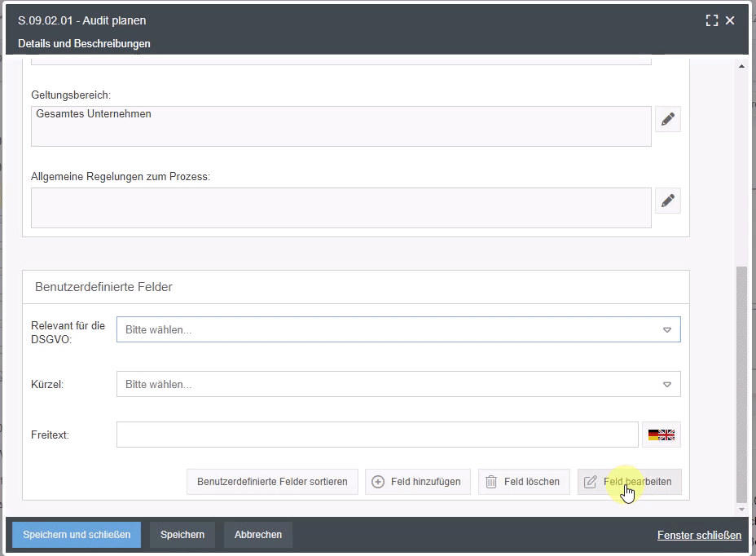This screenshot has height=556, width=756.
Task: Open Freitext language translation flag icon
Action: 661,435
